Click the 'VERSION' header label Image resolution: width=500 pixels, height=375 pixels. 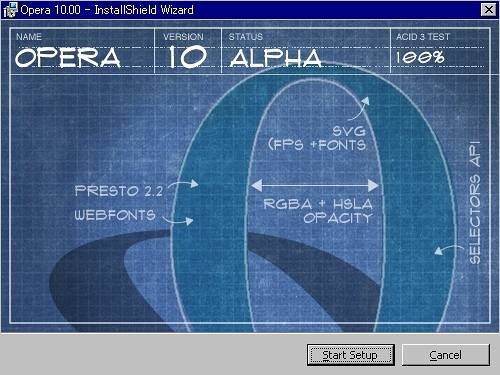[x=183, y=37]
